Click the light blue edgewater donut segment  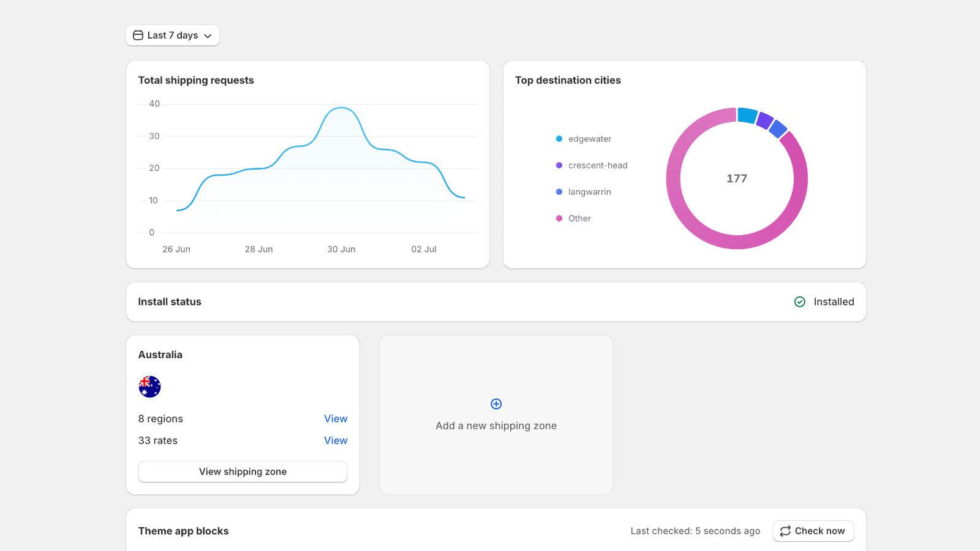(x=747, y=115)
